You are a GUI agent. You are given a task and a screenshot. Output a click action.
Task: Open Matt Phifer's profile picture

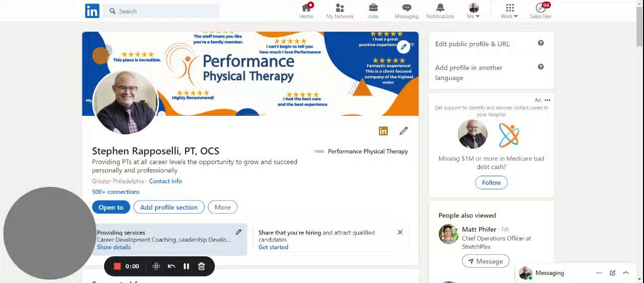(x=448, y=234)
